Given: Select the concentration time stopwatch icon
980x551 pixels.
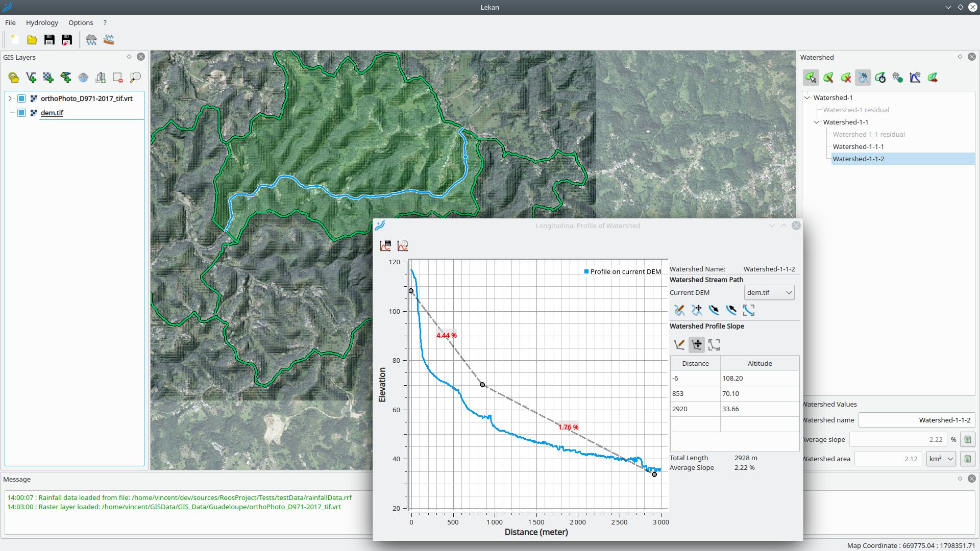Looking at the screenshot, I should (880, 78).
